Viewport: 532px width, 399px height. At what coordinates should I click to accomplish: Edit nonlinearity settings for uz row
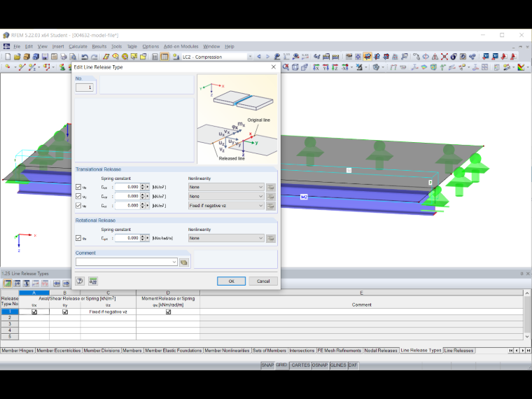[x=270, y=206]
